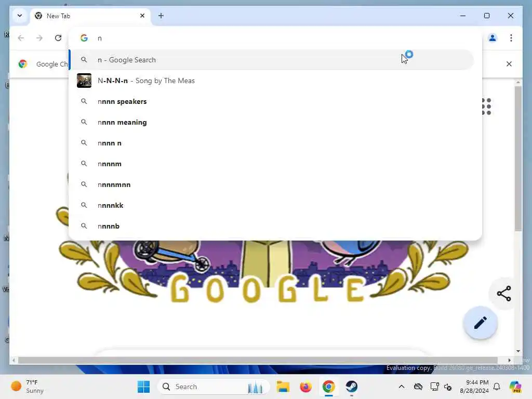Pick the 'nnnnb' suggestion
Screen dimensions: 532x399
271,226
